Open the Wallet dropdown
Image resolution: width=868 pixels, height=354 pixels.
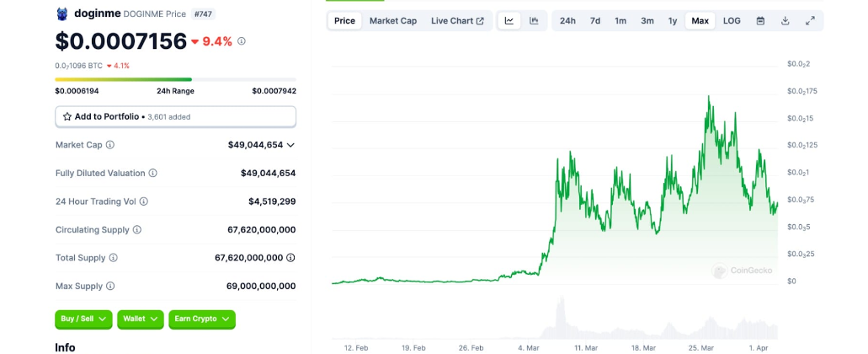(140, 319)
